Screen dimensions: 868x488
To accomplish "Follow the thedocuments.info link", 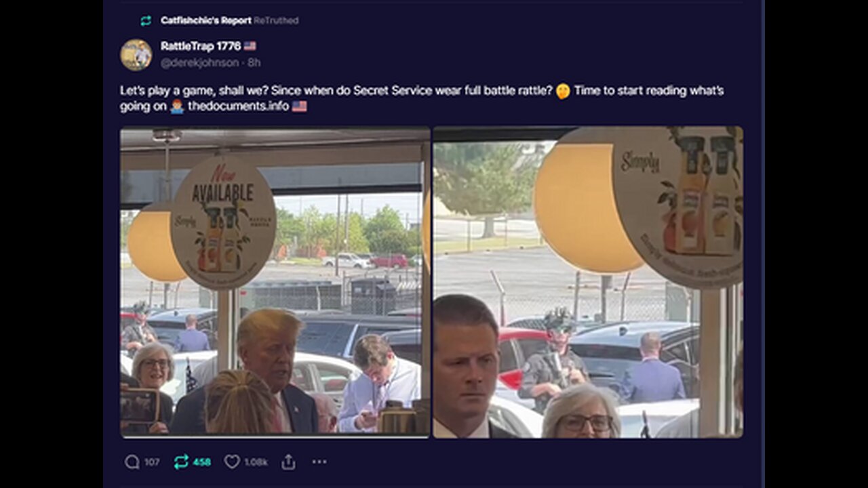I will (237, 106).
